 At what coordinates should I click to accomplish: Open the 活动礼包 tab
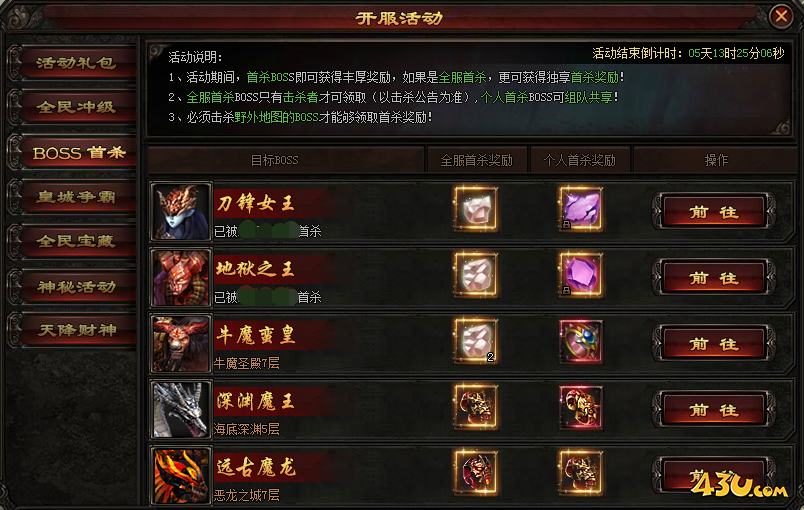click(74, 63)
